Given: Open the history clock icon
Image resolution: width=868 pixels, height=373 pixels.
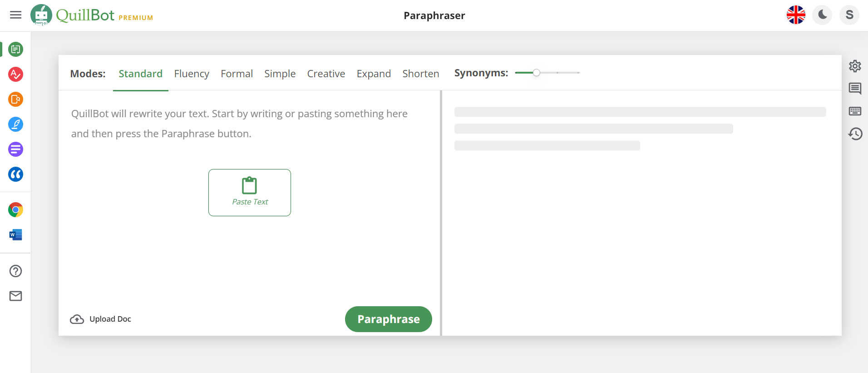Looking at the screenshot, I should coord(855,134).
